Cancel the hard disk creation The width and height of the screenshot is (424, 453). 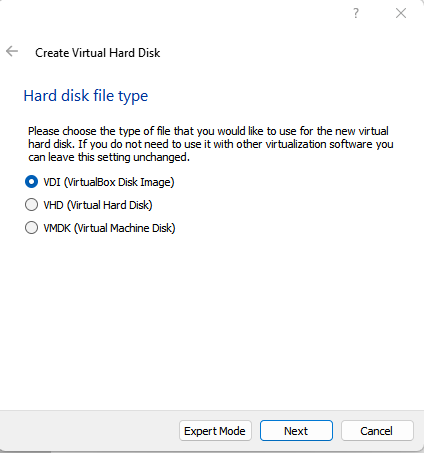pyautogui.click(x=377, y=431)
